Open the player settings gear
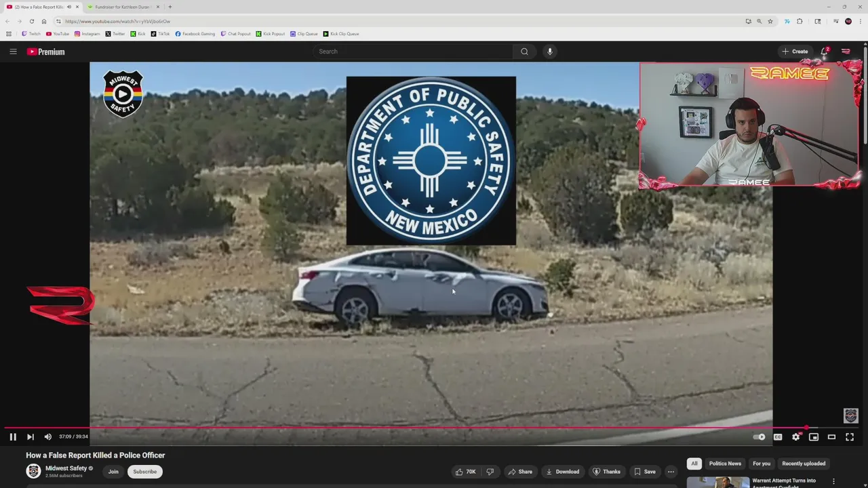The height and width of the screenshot is (488, 868). (x=796, y=437)
